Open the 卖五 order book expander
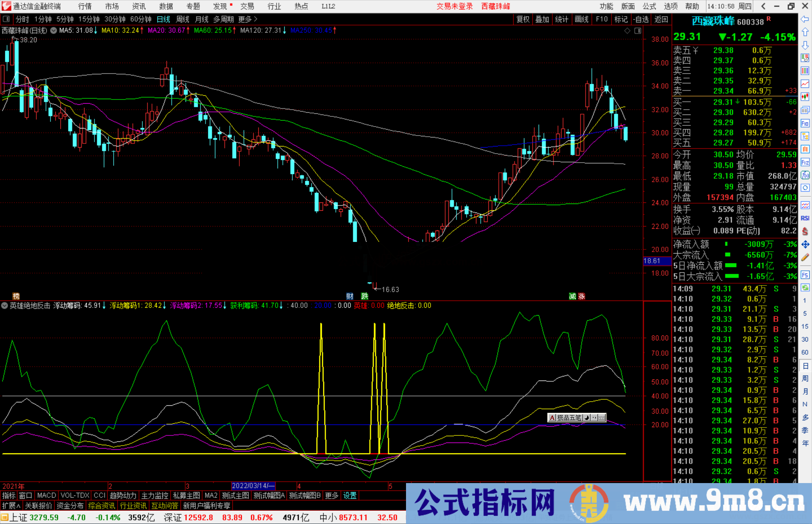The image size is (812, 524). [x=695, y=50]
